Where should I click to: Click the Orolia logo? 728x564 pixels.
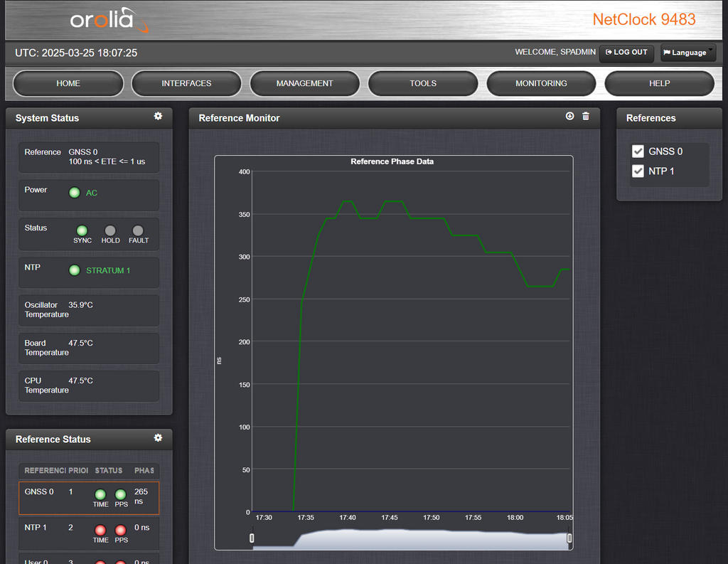click(109, 20)
